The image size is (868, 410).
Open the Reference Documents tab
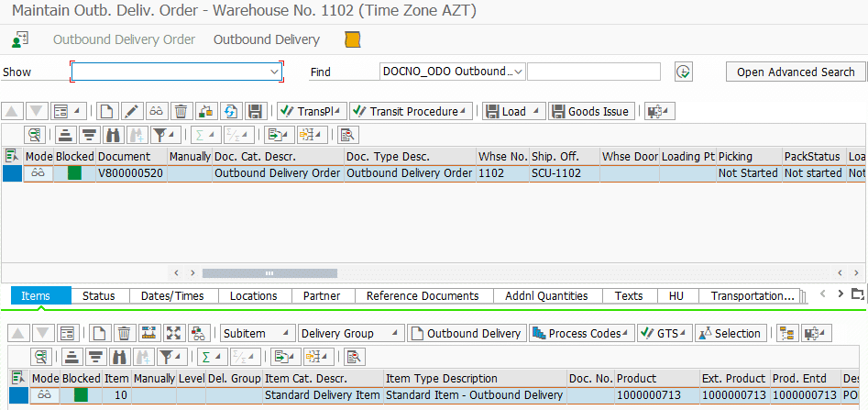(423, 295)
